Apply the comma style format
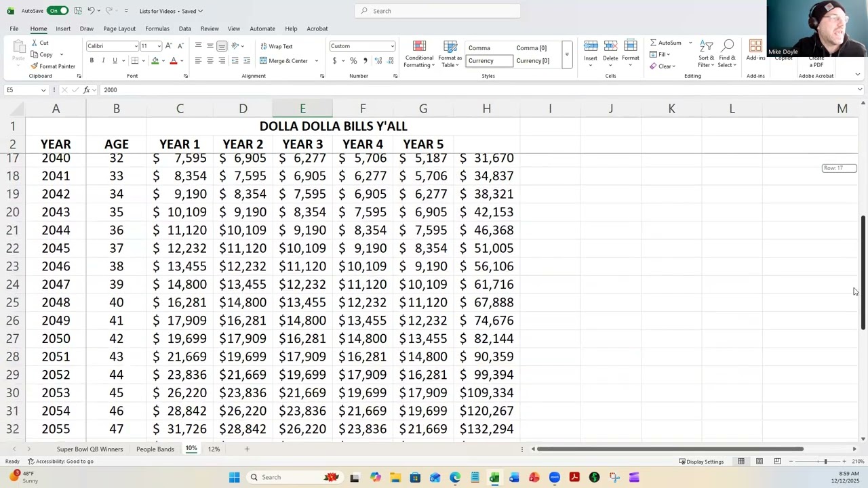 (x=366, y=61)
